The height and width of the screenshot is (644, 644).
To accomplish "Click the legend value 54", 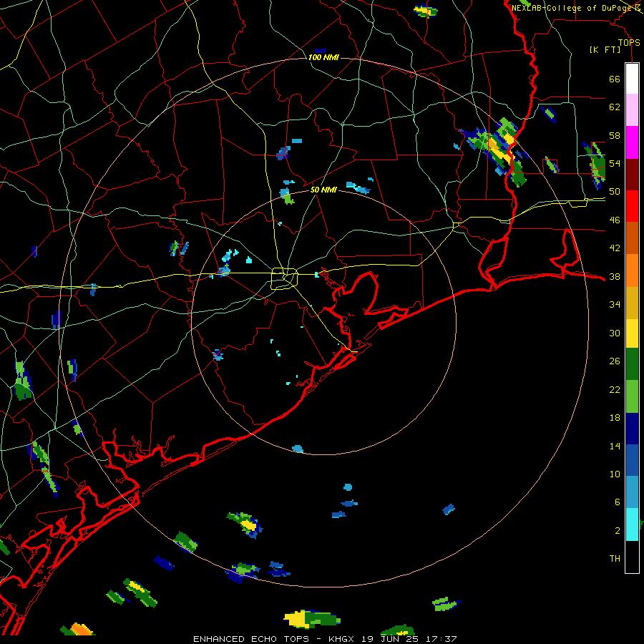I will [615, 163].
